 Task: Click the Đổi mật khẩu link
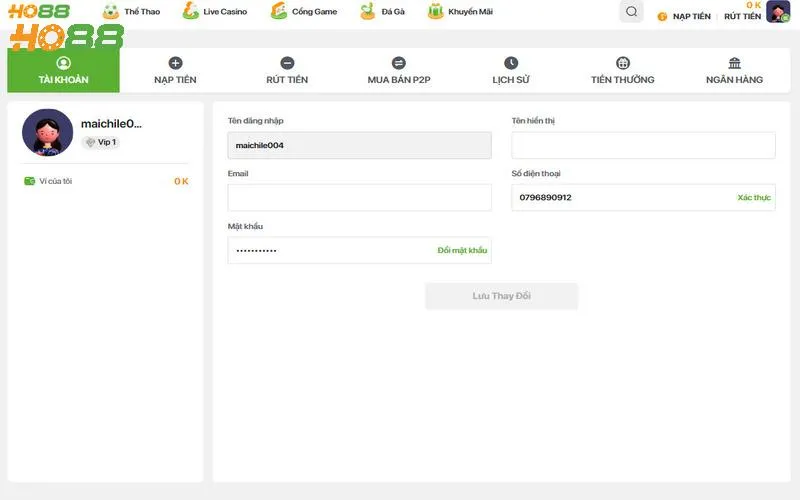coord(462,250)
